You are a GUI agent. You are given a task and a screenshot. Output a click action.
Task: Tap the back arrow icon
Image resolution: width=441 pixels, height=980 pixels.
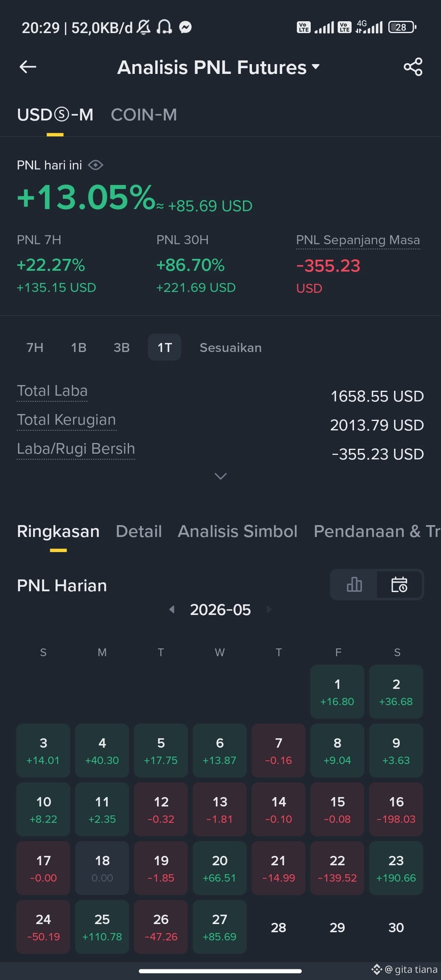pyautogui.click(x=28, y=67)
